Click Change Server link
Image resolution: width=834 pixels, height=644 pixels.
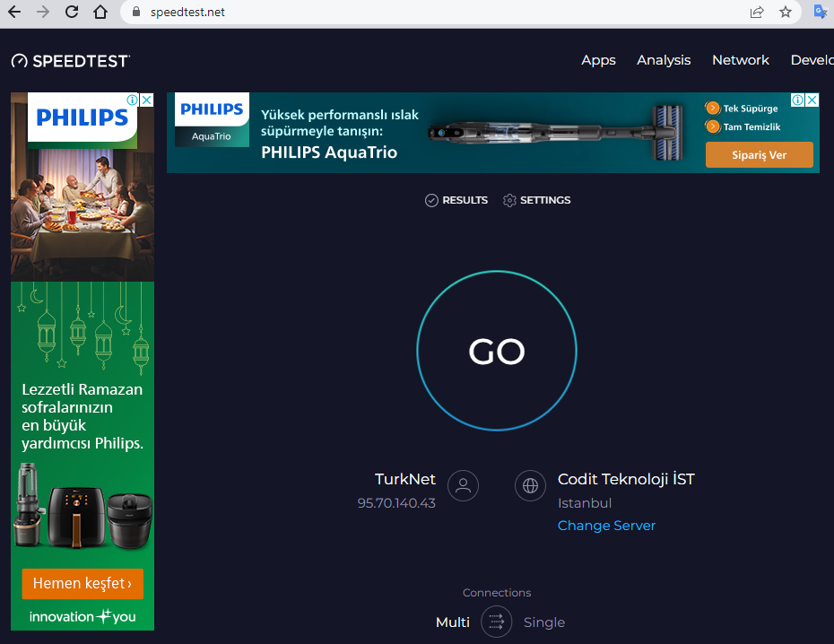(x=606, y=526)
